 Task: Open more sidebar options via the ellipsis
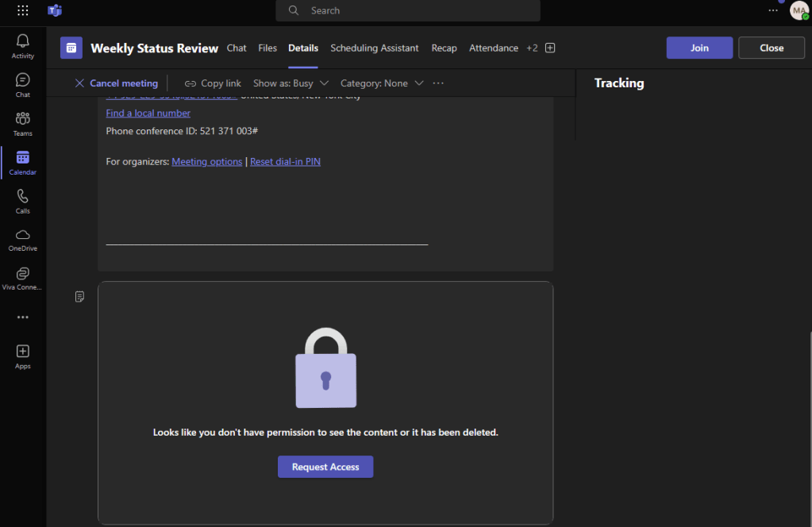(22, 317)
